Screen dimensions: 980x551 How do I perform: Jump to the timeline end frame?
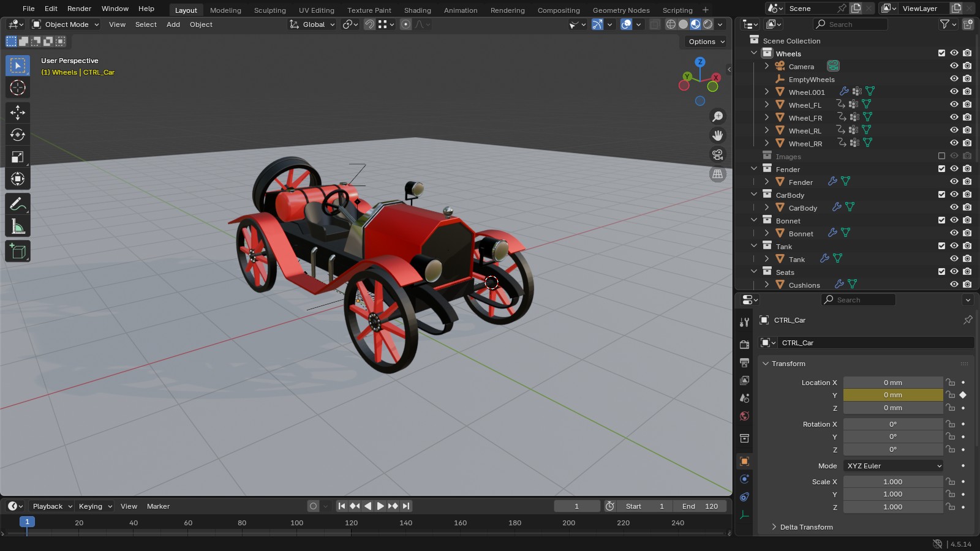pos(406,506)
